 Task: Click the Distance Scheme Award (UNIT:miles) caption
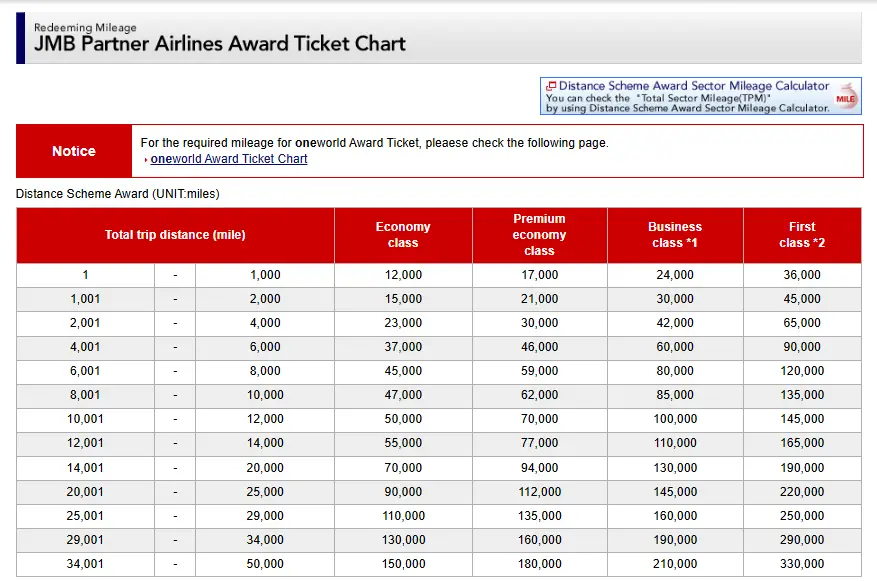click(x=118, y=193)
